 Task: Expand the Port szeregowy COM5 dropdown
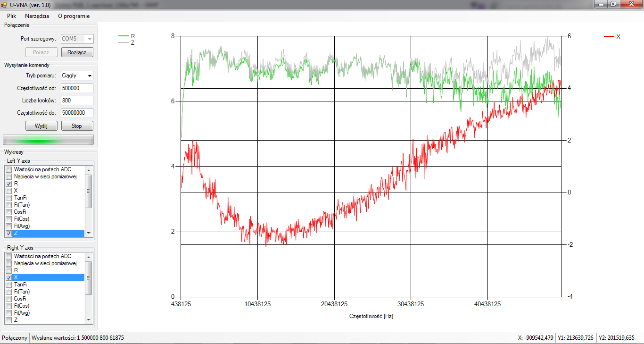point(90,39)
